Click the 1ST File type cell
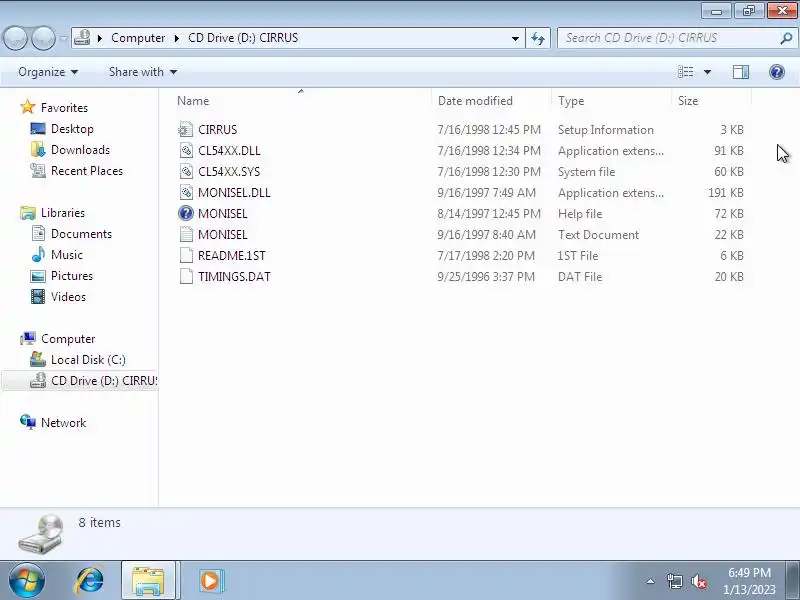The height and width of the screenshot is (600, 800). click(578, 255)
